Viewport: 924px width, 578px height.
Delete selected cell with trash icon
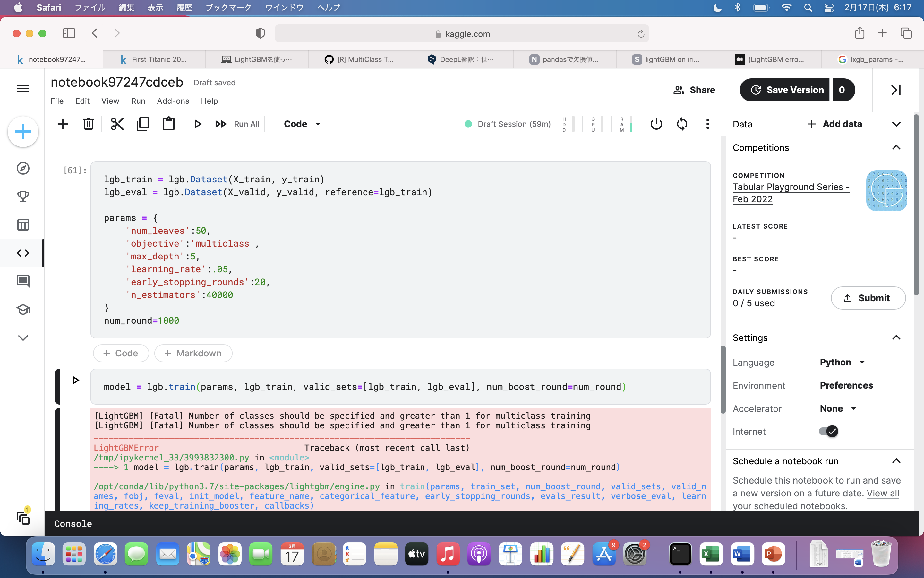[89, 124]
